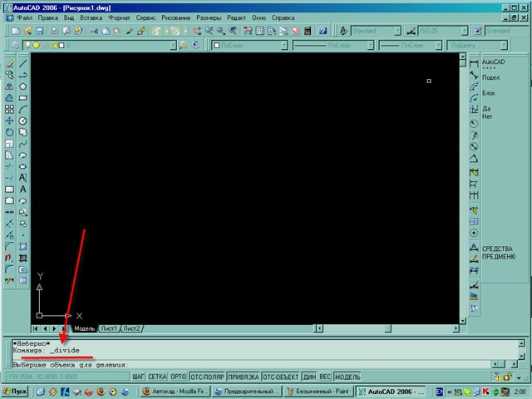Switch to Автокад Mozilla Firefox taskbar window
Image resolution: width=532 pixels, height=399 pixels.
coord(175,390)
